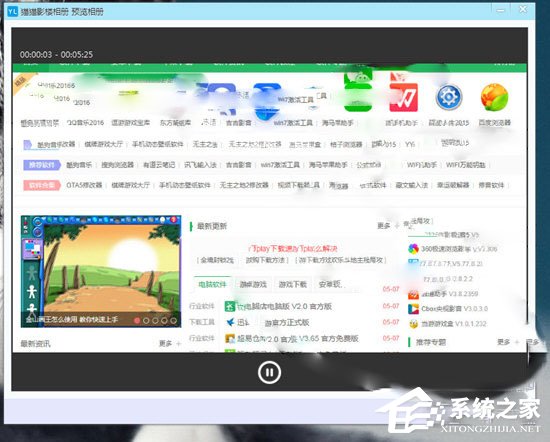This screenshot has height=442, width=550.
Task: Open 搜狗浏览器 in 推荐软件 row
Action: click(118, 165)
